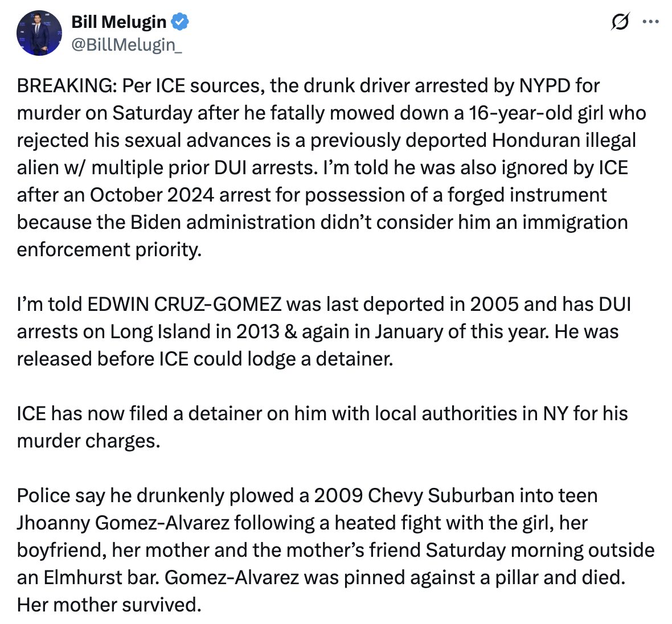Viewport: 672px width, 624px height.
Task: Open the @BillMelugin_ handle link
Action: (126, 44)
